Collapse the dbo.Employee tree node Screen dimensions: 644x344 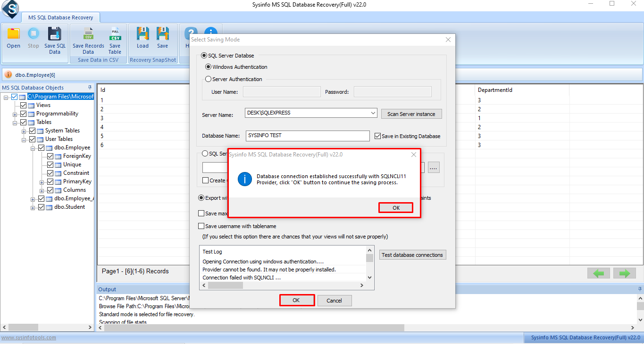33,148
